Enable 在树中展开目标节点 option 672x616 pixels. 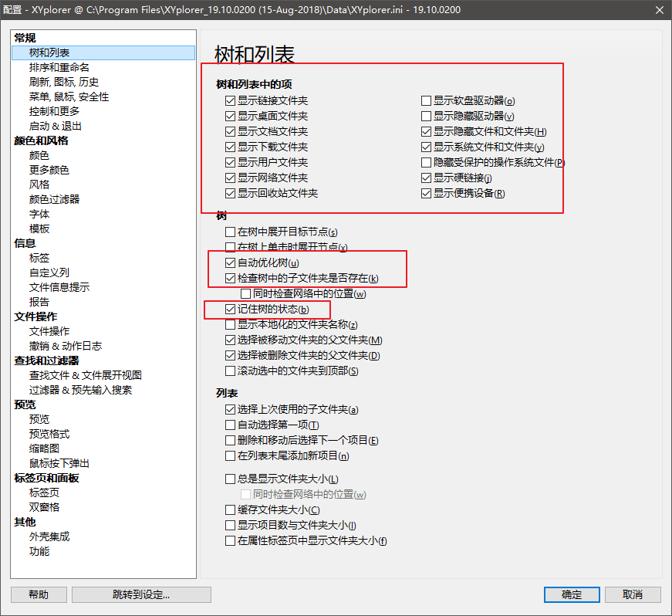click(x=229, y=232)
